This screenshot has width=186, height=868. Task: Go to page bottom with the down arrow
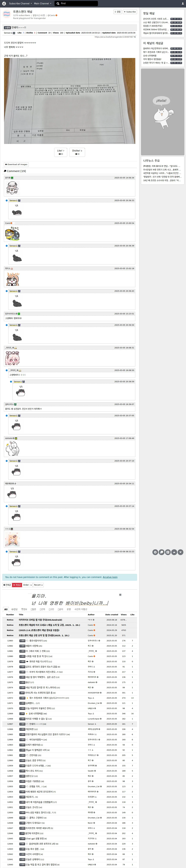tap(181, 552)
